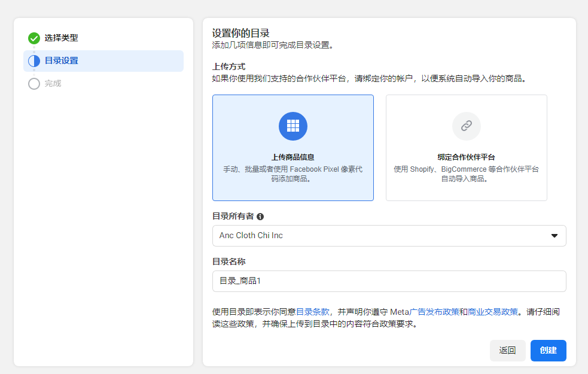
Task: Select the 绑定合作伙伴平台 option card
Action: [467, 148]
